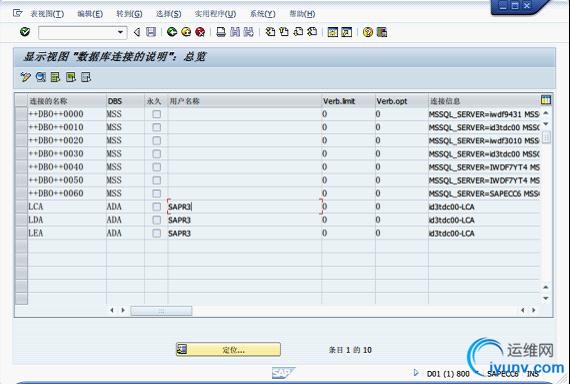This screenshot has height=384, width=570.
Task: Go to First Page icon
Action: coord(270,32)
